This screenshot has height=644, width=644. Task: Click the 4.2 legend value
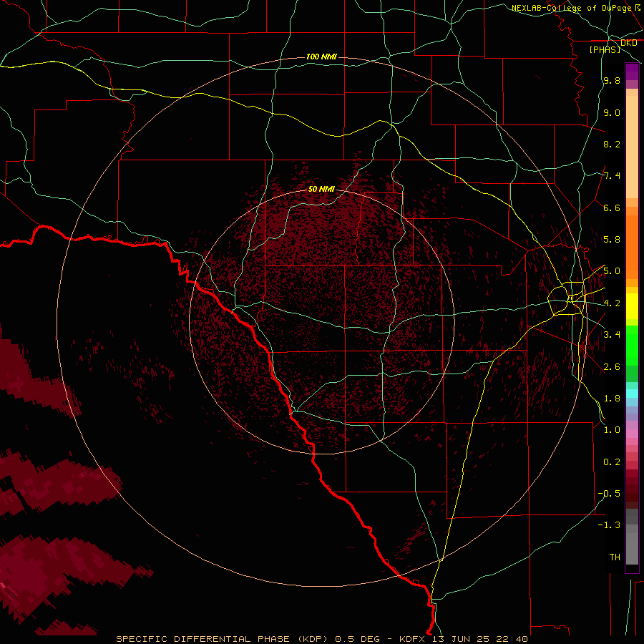click(x=612, y=303)
